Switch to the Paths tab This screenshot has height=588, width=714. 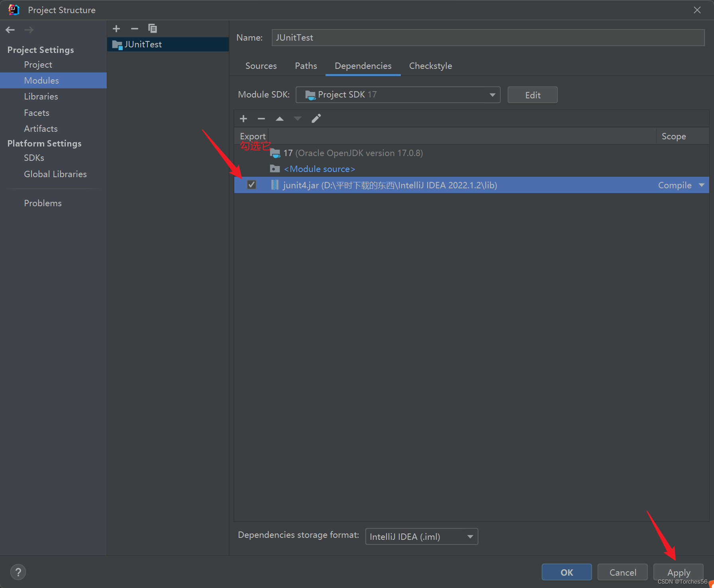306,66
